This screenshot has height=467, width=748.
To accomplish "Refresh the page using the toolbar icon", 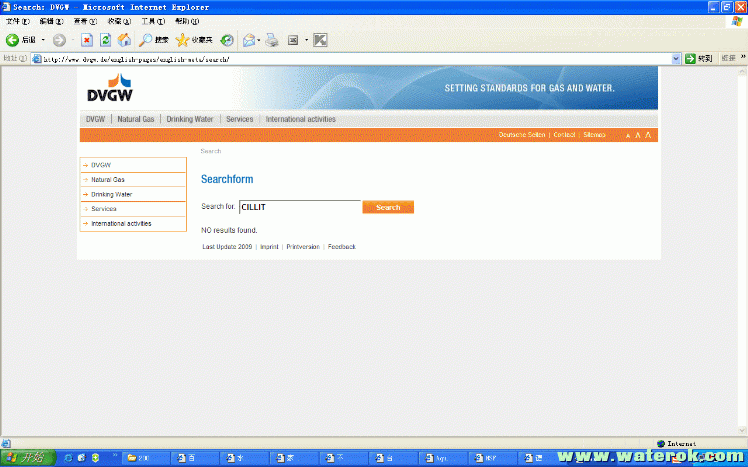I will tap(105, 40).
